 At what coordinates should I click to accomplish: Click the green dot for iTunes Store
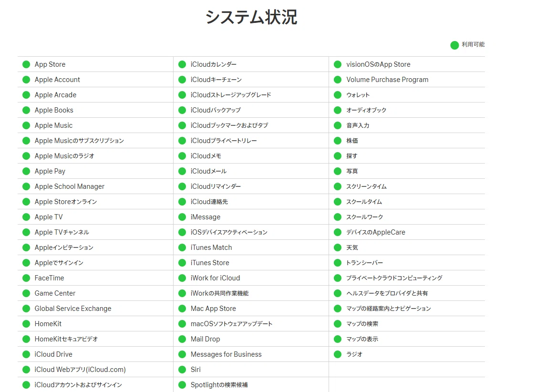click(182, 263)
